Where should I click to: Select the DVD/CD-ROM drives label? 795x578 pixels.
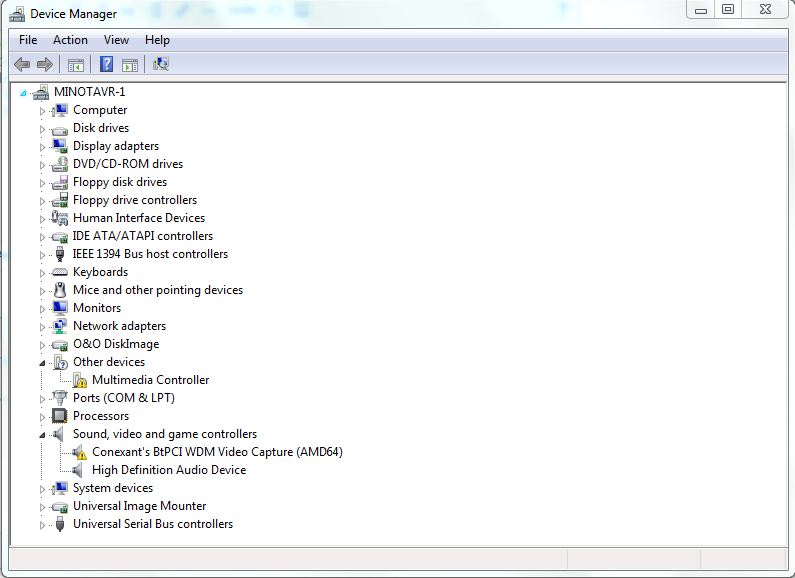[x=128, y=164]
